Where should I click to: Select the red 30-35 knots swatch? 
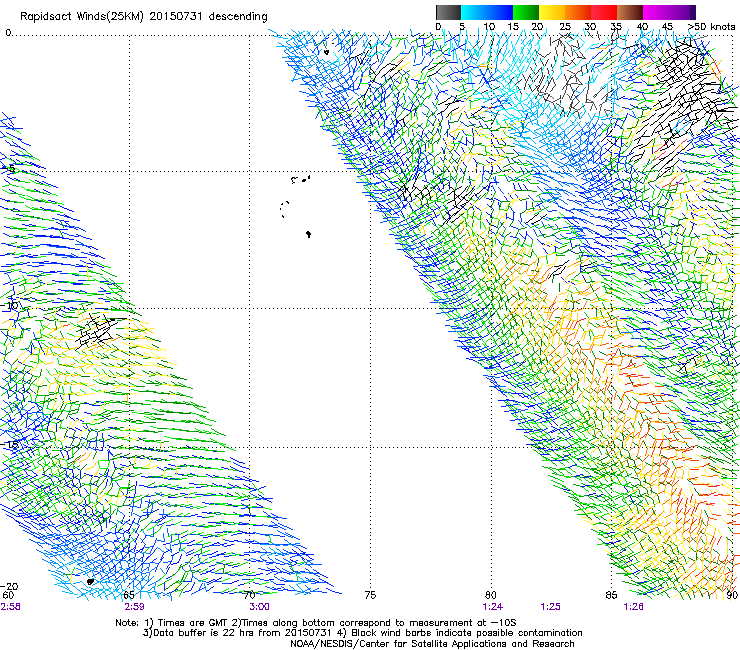point(604,12)
